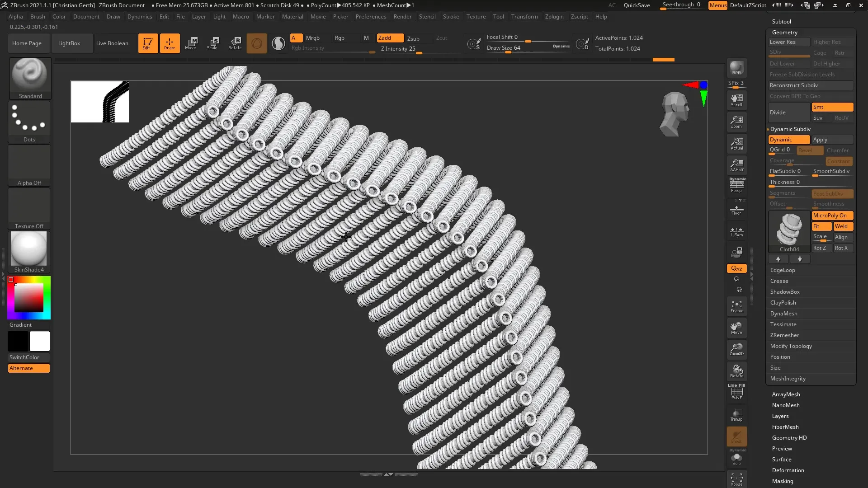Toggle PolyF polyframe display
The width and height of the screenshot is (868, 488).
click(x=736, y=392)
